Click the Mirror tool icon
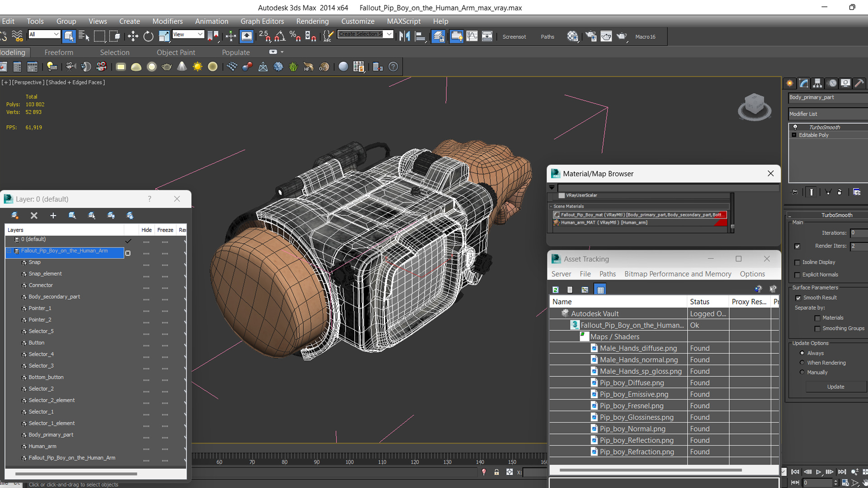 tap(405, 36)
